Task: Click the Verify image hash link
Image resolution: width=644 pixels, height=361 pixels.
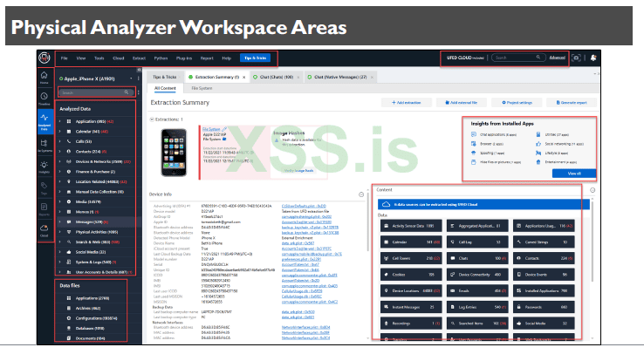Action: (x=298, y=171)
